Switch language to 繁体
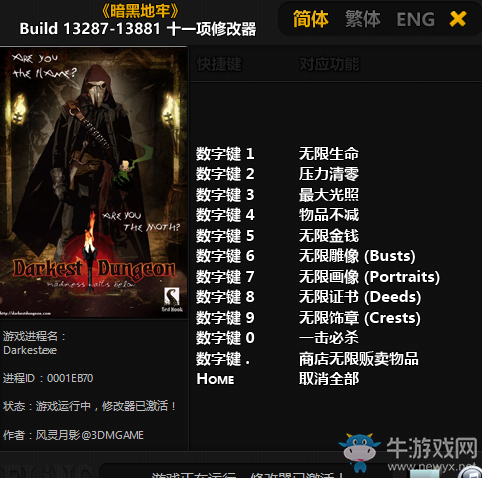This screenshot has height=478, width=482. (x=363, y=19)
